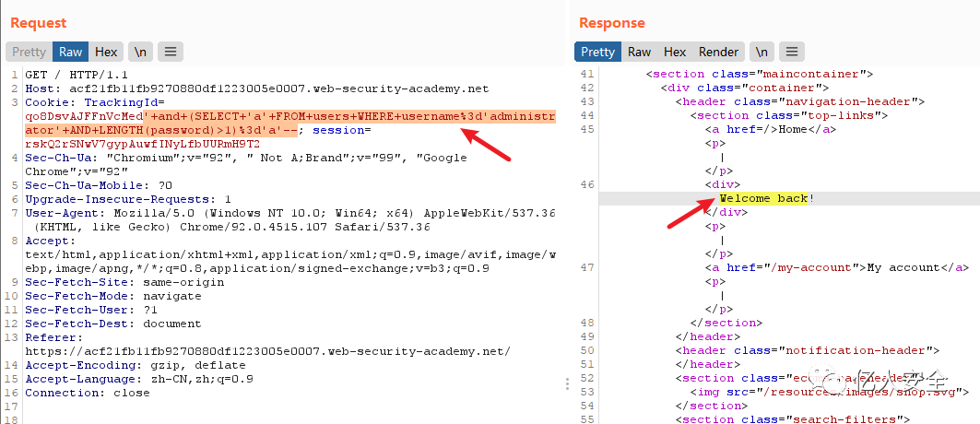Click the header class="navigation-header" line
The width and height of the screenshot is (980, 424).
tap(800, 101)
